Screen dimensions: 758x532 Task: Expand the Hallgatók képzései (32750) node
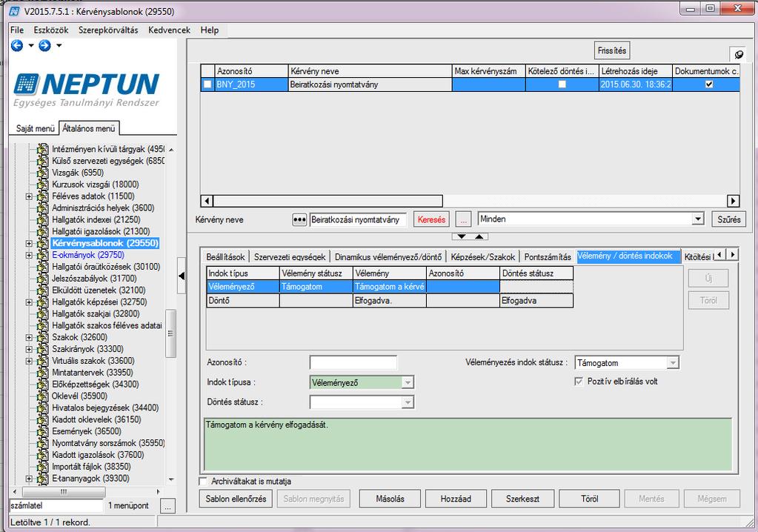29,302
